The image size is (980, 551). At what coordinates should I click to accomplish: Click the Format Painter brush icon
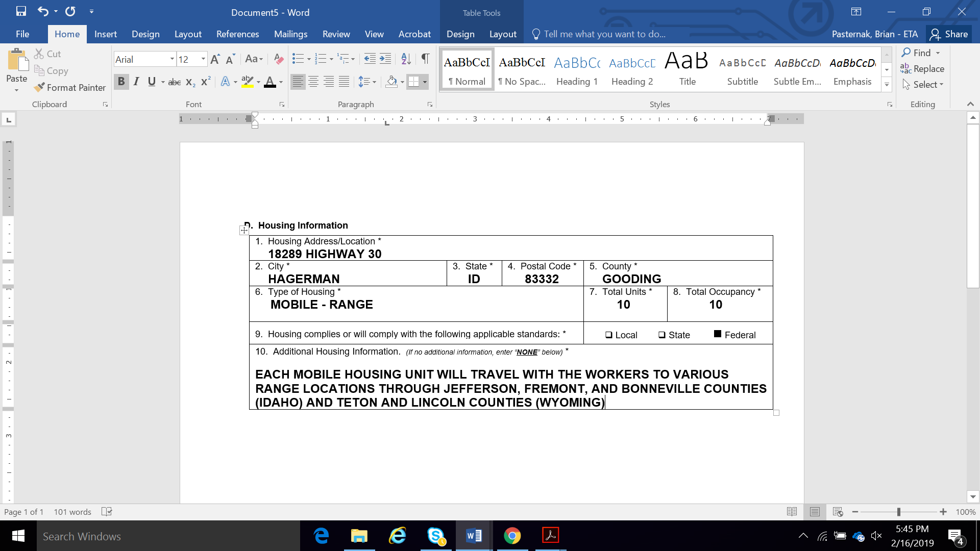click(39, 88)
